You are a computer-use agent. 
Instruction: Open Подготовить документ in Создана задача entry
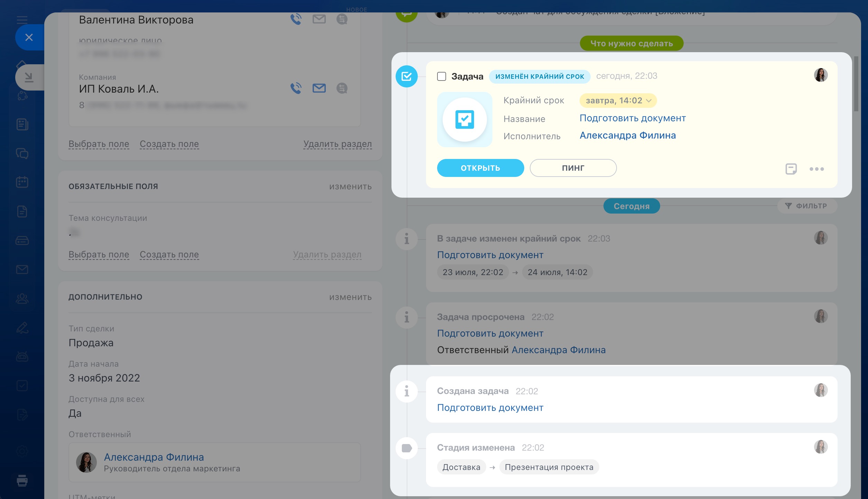point(490,408)
